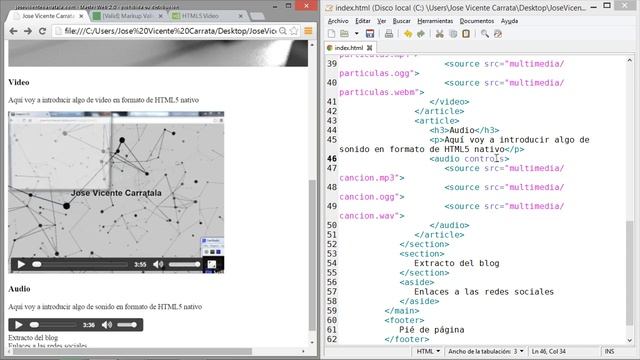Open the Buscar menu

tap(402, 21)
